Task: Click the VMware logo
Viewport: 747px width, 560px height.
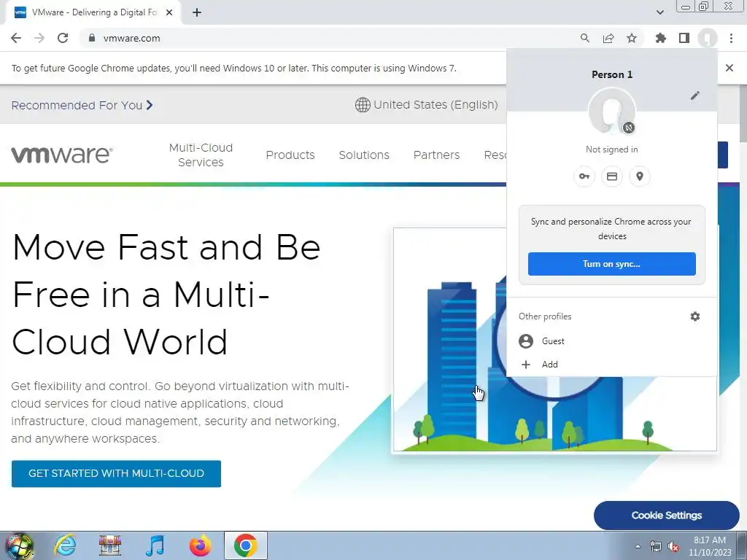Action: tap(62, 155)
